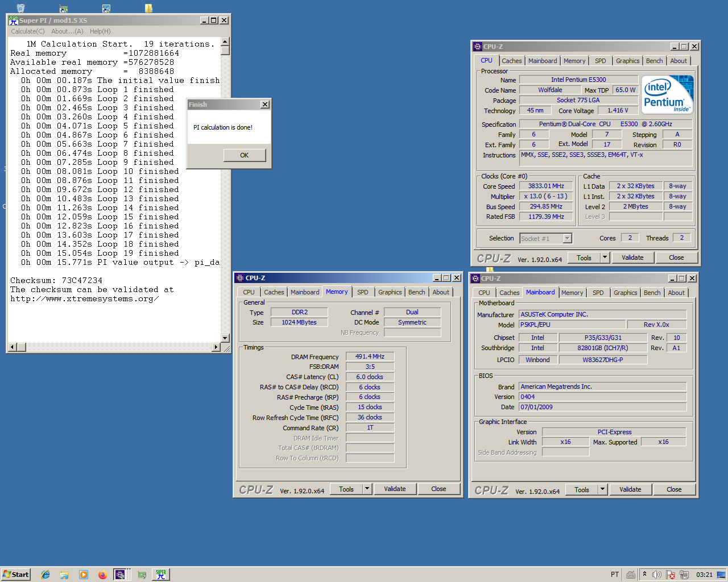This screenshot has height=582, width=728.
Task: Click the Super PI scroll left arrow
Action: pyautogui.click(x=12, y=347)
